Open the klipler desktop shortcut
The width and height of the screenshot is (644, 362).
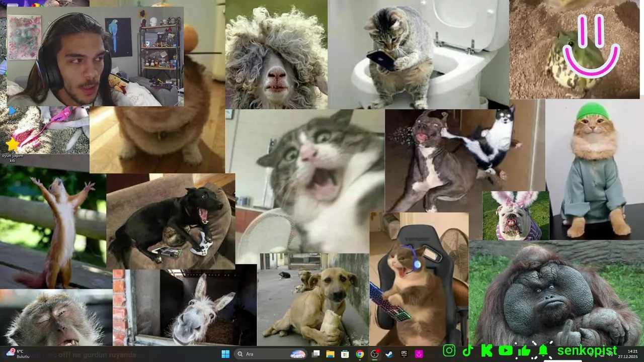click(12, 114)
